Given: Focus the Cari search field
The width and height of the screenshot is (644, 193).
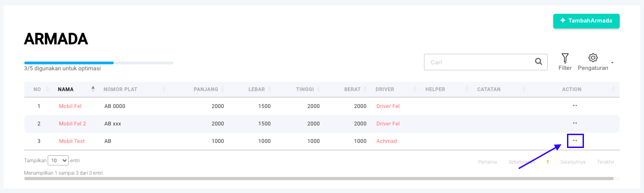Looking at the screenshot, I should pyautogui.click(x=479, y=62).
